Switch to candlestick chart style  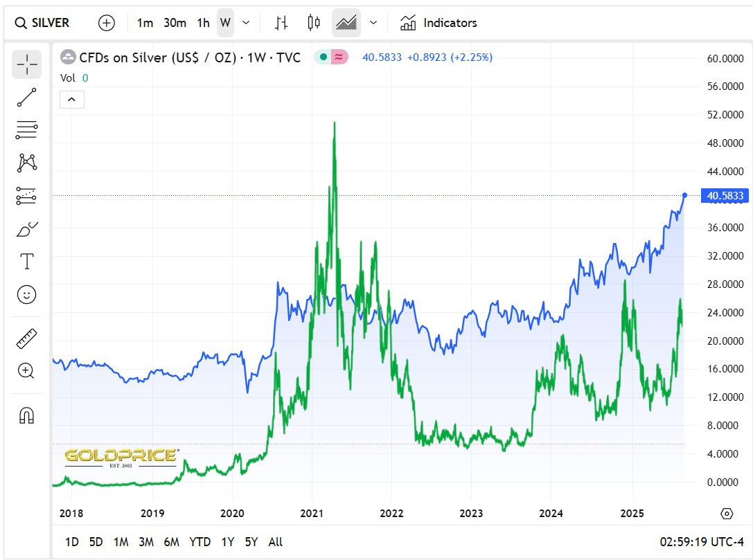tap(314, 23)
